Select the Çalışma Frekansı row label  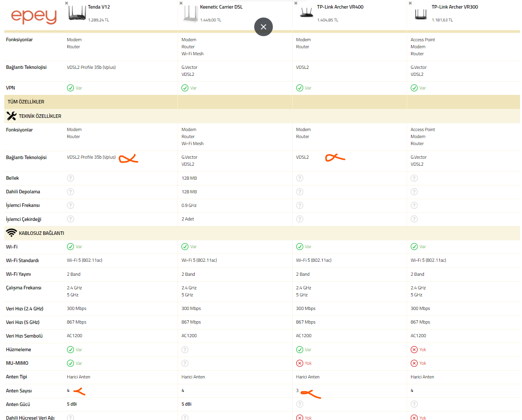pos(24,288)
